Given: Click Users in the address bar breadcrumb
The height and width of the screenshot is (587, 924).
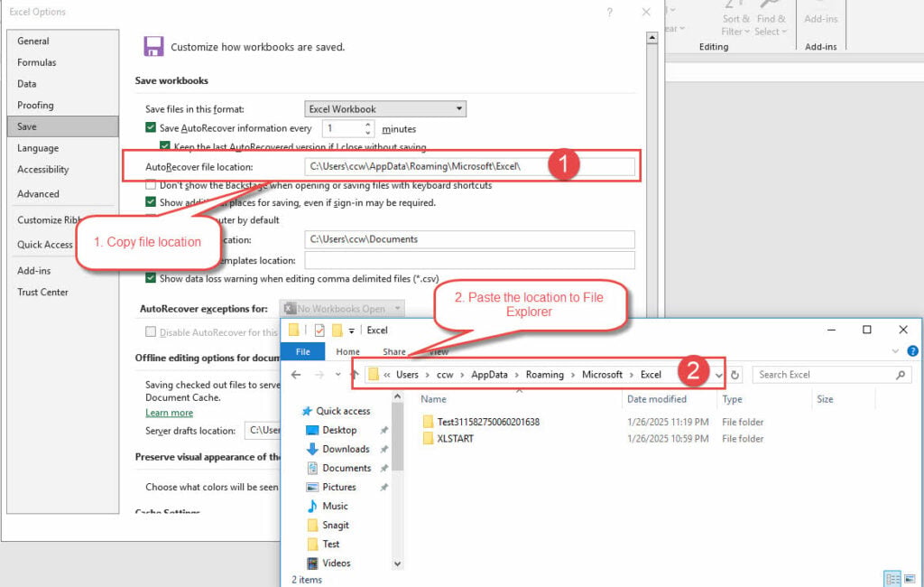Looking at the screenshot, I should [x=407, y=375].
